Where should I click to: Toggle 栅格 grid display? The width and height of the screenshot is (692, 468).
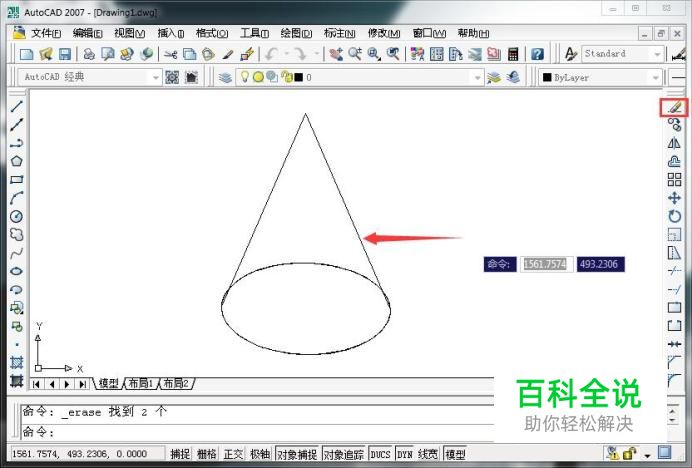[x=207, y=454]
